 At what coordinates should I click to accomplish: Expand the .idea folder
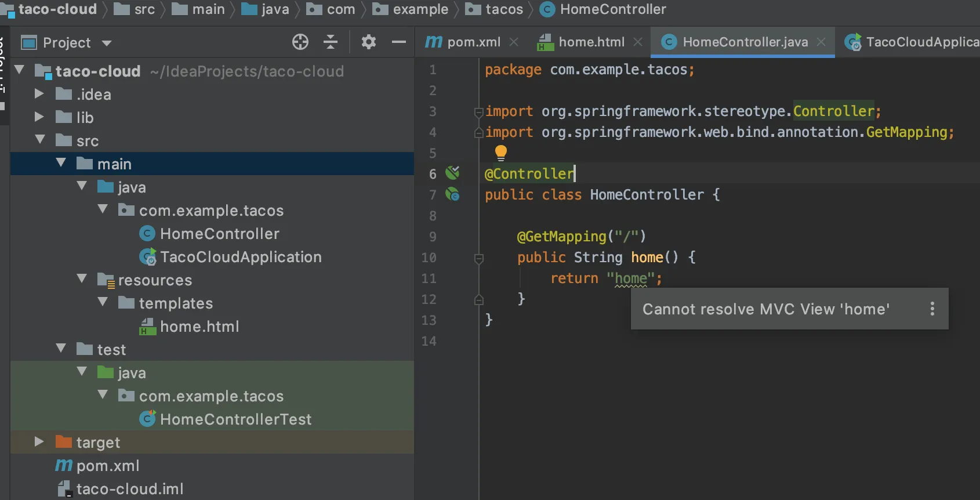(39, 94)
